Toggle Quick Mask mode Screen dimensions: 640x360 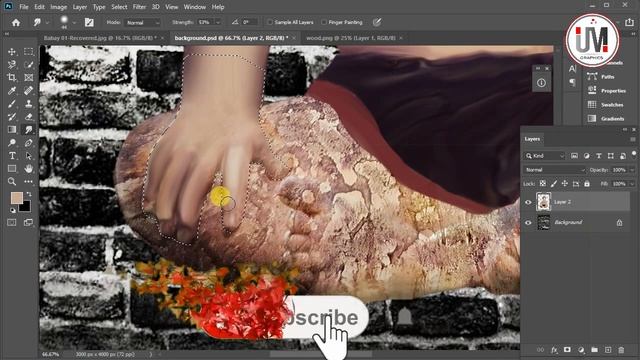click(x=12, y=222)
